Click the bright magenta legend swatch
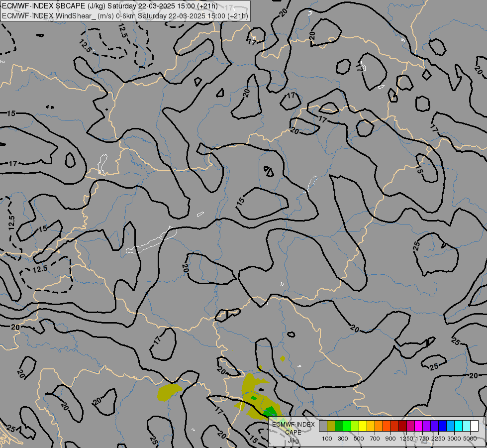The image size is (487, 448). 419,426
